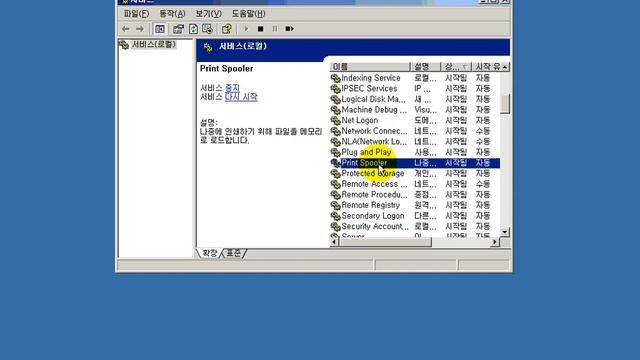Select the Security Account row

[x=415, y=227]
